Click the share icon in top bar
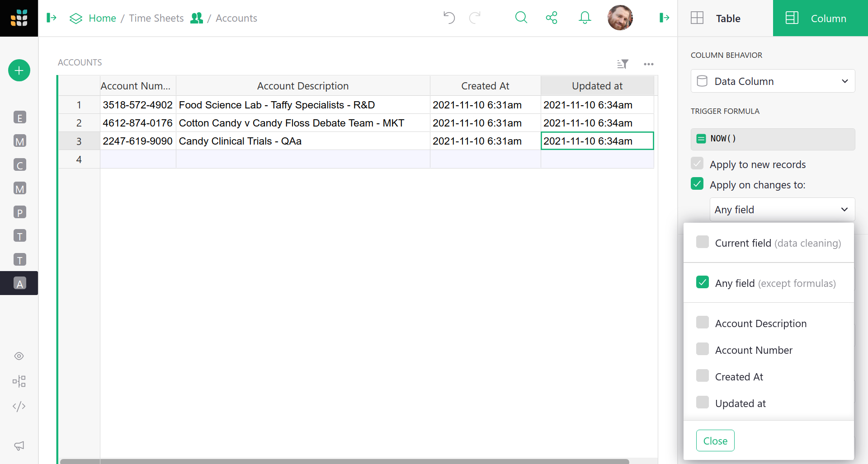Image resolution: width=868 pixels, height=464 pixels. point(552,18)
